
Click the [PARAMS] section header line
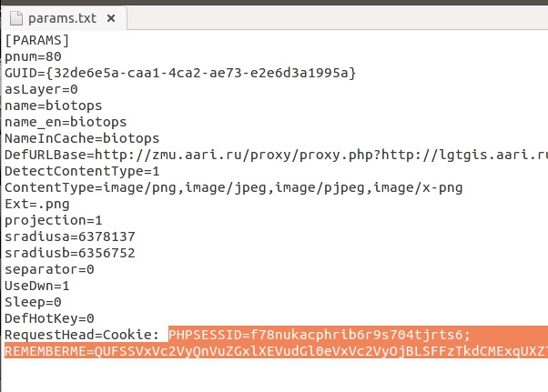[37, 40]
